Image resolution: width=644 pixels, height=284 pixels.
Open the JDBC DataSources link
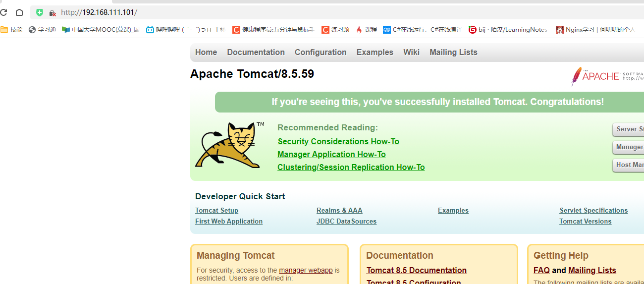[x=346, y=222]
